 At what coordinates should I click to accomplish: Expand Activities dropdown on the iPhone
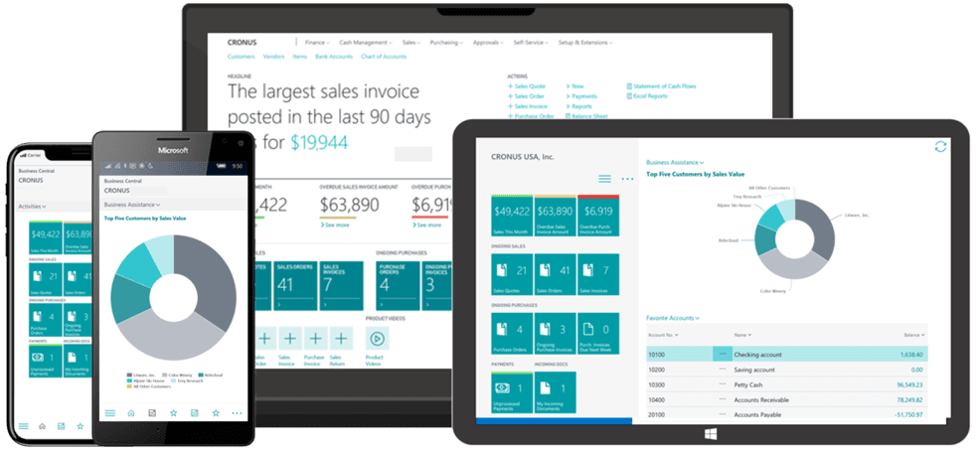32,207
